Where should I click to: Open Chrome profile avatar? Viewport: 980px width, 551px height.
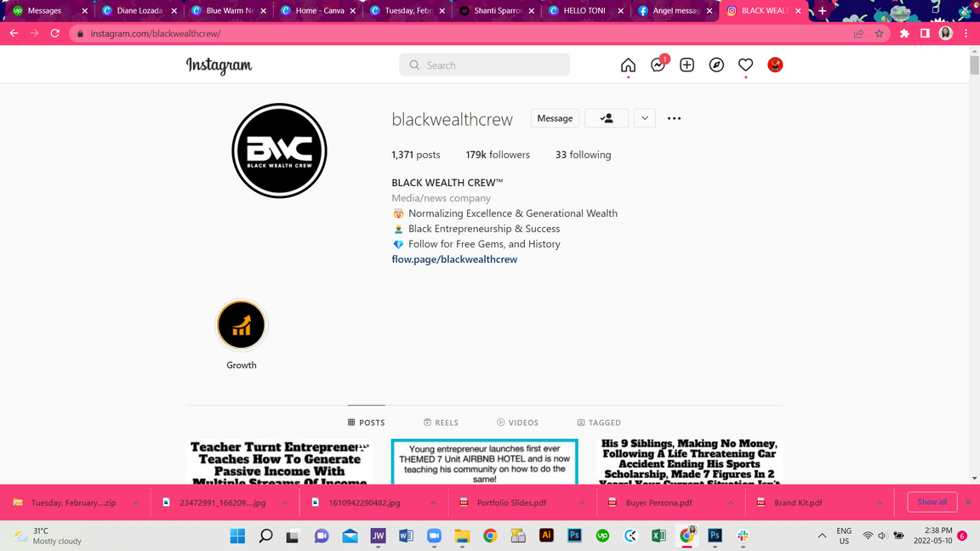tap(946, 34)
